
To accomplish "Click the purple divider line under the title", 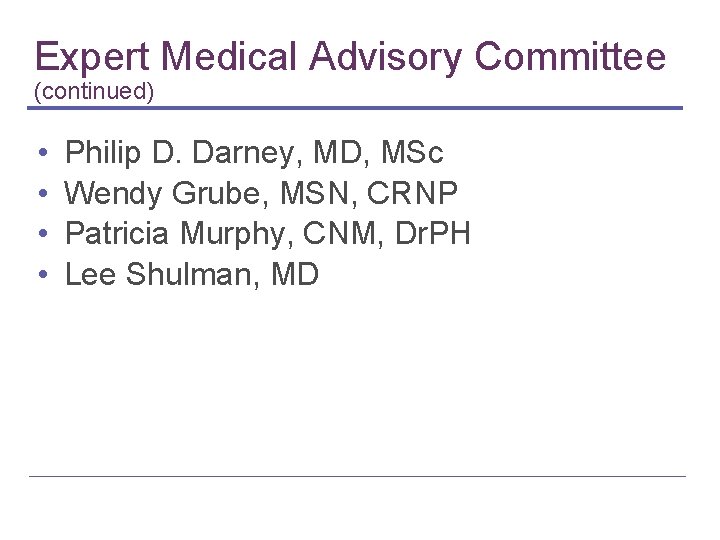I will point(357,108).
